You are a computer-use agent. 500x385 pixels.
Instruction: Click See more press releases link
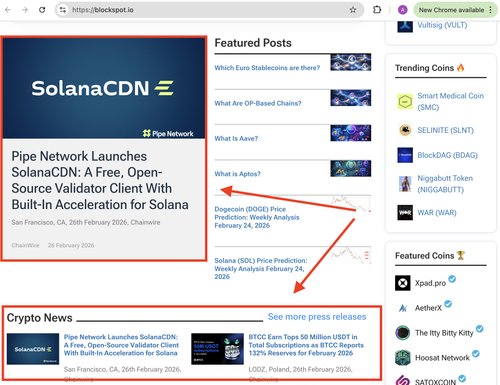(x=317, y=317)
